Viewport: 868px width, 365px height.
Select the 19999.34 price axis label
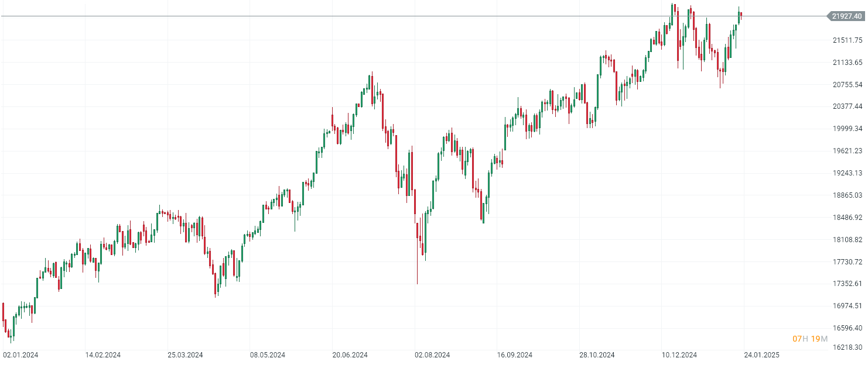pyautogui.click(x=847, y=129)
